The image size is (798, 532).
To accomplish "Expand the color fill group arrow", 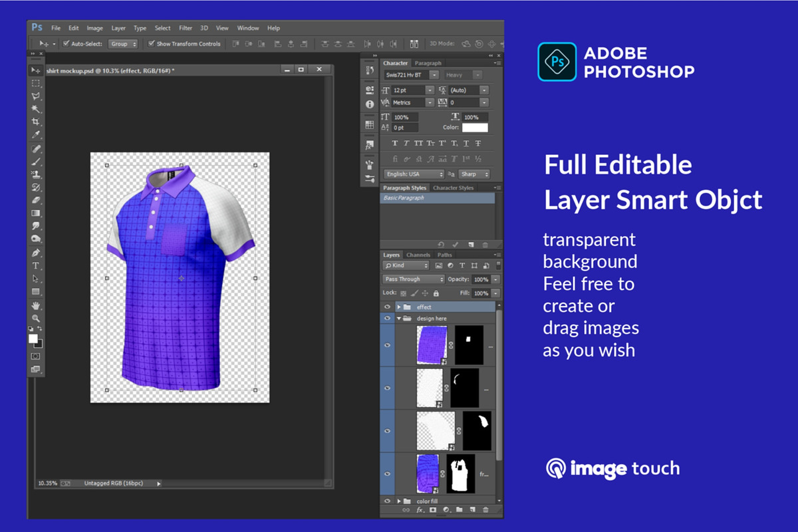I will click(399, 501).
